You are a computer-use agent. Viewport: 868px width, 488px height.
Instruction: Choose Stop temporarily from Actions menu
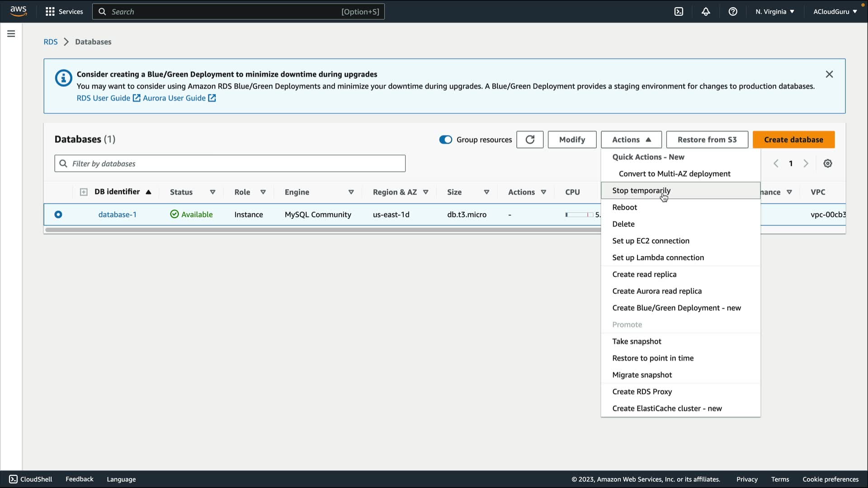641,191
